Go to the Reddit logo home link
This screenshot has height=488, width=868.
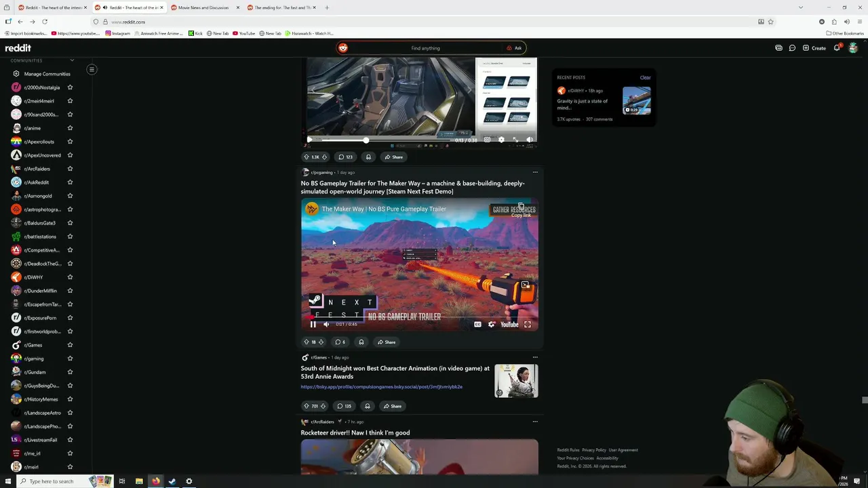pos(18,48)
